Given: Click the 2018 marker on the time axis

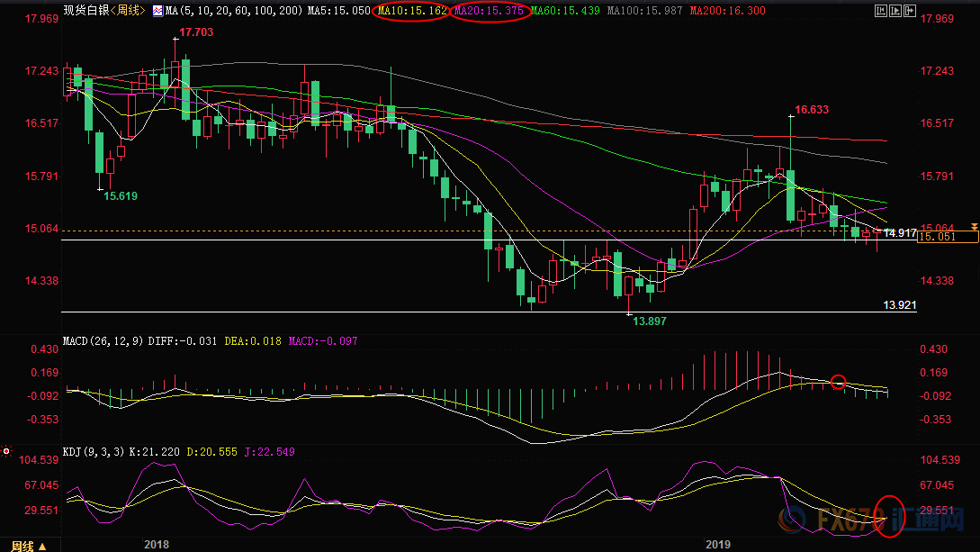Looking at the screenshot, I should pyautogui.click(x=157, y=545).
